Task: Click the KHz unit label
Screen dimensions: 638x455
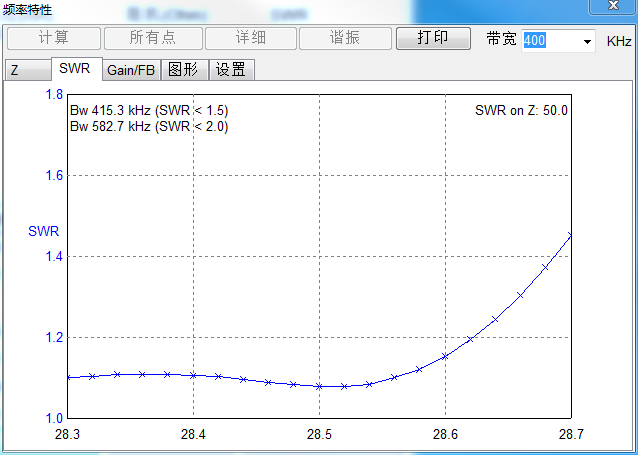Action: [619, 41]
